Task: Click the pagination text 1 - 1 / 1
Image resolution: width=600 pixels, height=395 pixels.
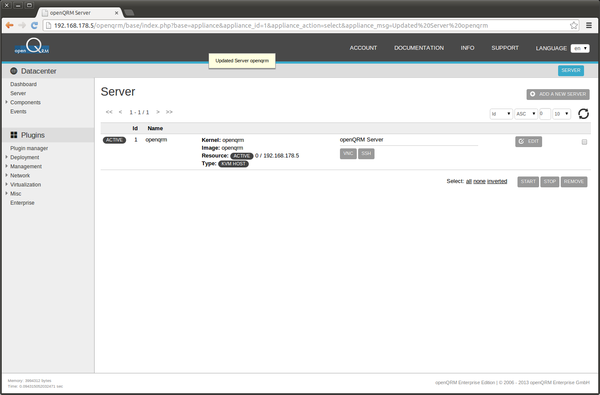Action: pyautogui.click(x=139, y=112)
